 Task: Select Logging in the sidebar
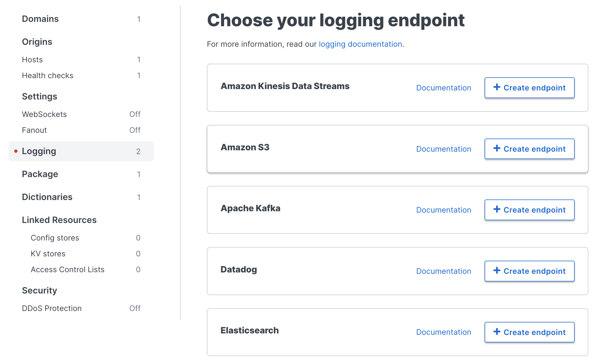pos(39,151)
